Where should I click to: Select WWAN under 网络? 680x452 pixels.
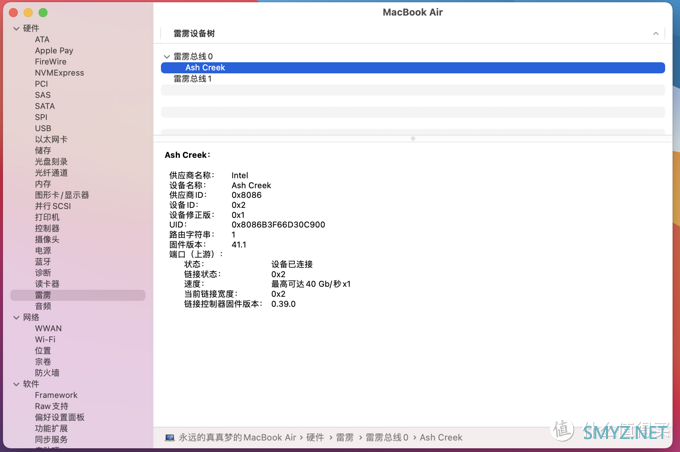click(48, 328)
